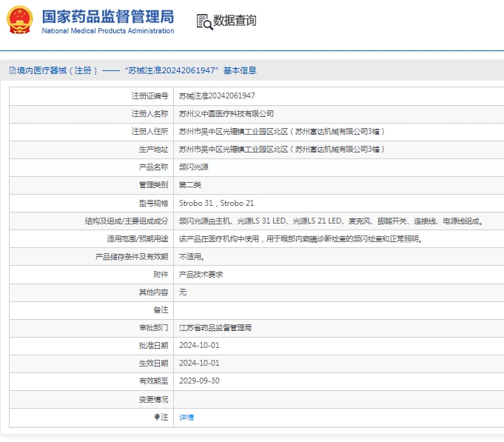Click the 有效期至 label
Screen dimensions: 504x442
click(x=154, y=381)
